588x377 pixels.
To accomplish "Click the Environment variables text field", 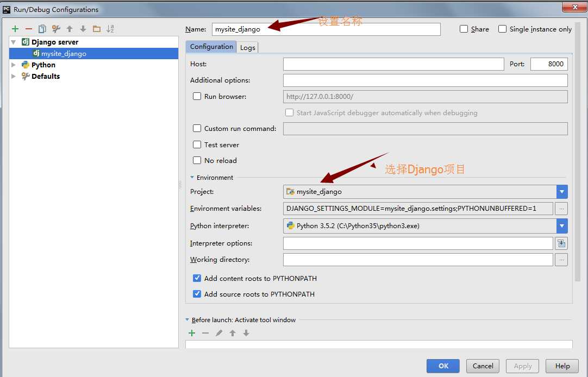I will (418, 209).
